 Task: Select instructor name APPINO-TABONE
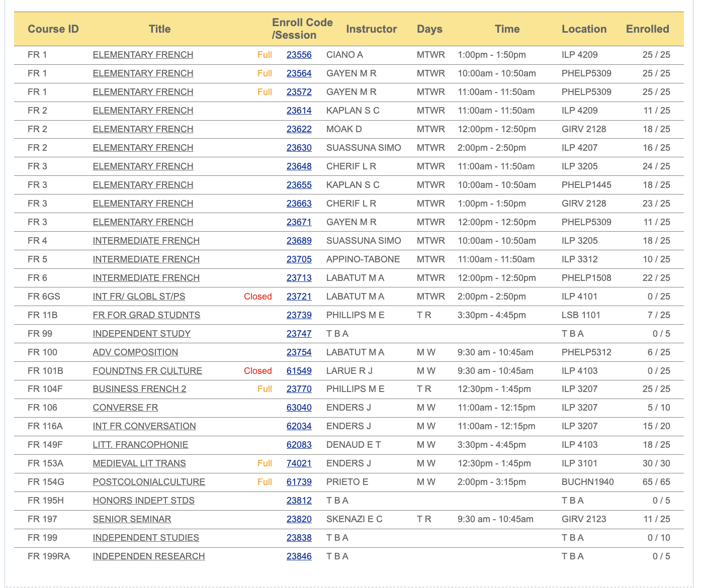coord(363,259)
